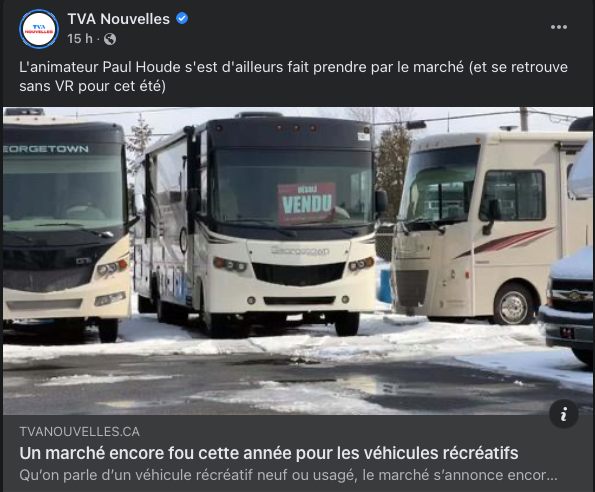Open the RV link preview image
The image size is (595, 492).
tap(298, 261)
